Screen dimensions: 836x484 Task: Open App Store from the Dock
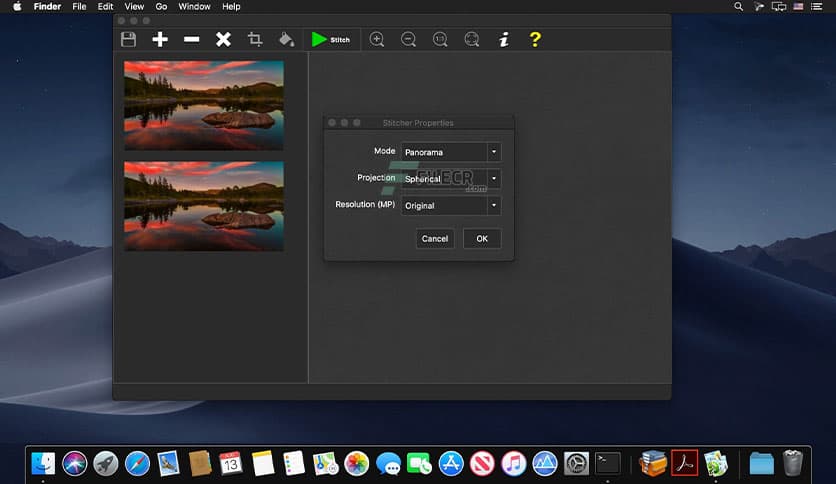pos(451,463)
